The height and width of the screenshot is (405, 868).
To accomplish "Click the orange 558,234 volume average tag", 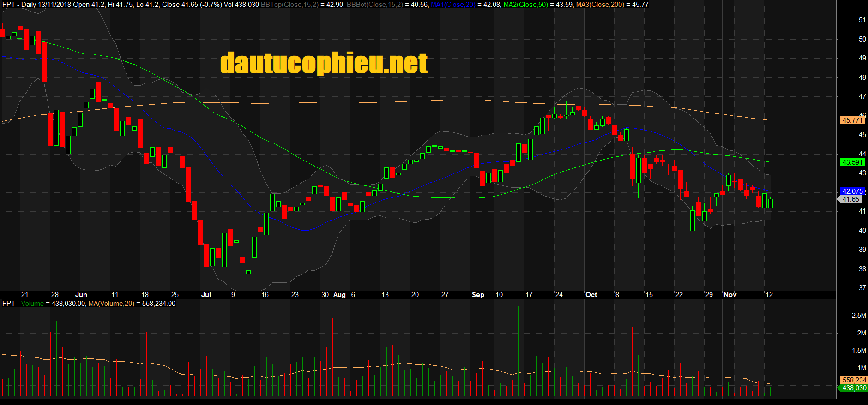I will coord(854,380).
